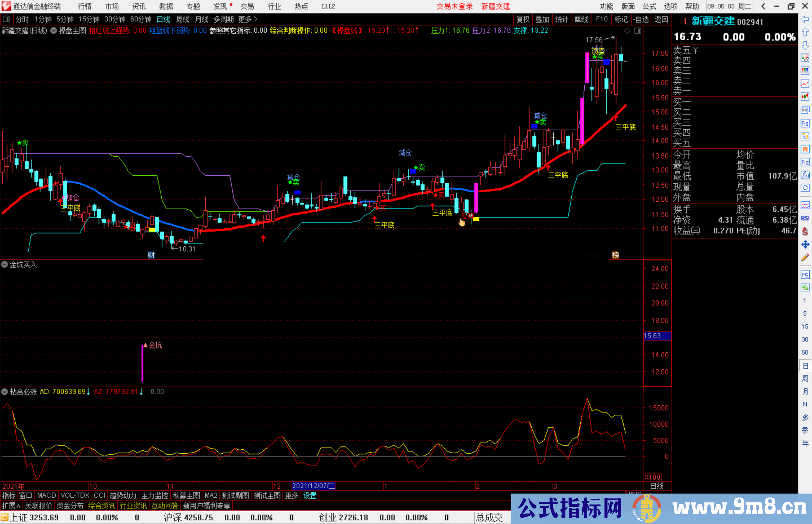
Task: Open the 行情 menu
Action: (x=85, y=6)
